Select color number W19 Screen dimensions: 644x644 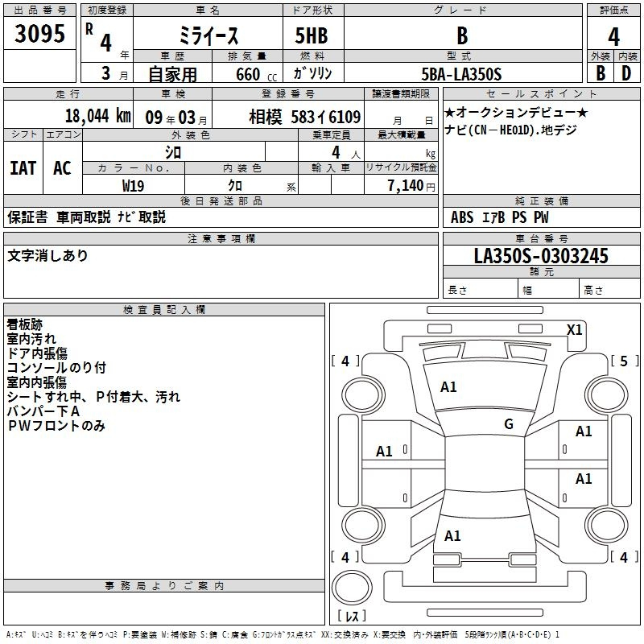click(x=133, y=186)
